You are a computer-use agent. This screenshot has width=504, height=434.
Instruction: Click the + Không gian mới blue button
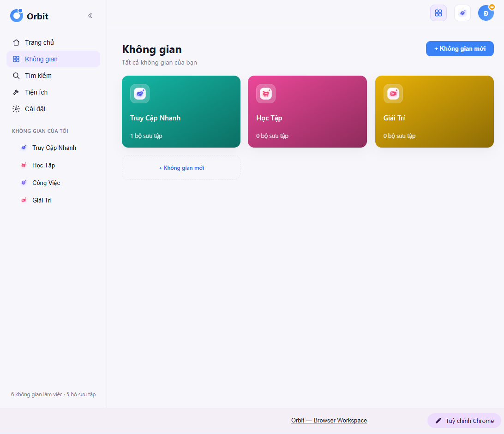pyautogui.click(x=460, y=48)
